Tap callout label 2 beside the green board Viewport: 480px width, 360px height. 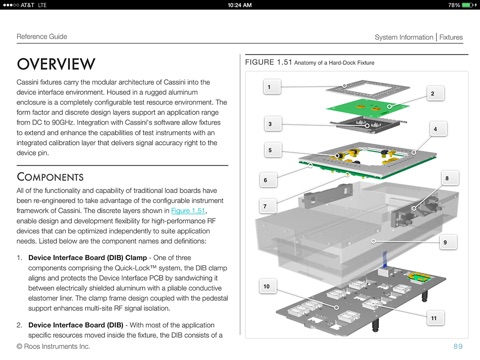pyautogui.click(x=434, y=93)
